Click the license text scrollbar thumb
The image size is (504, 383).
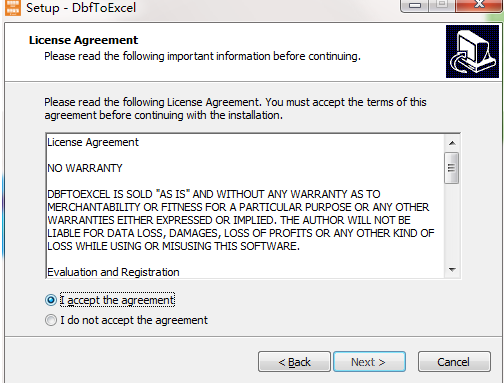tap(452, 168)
